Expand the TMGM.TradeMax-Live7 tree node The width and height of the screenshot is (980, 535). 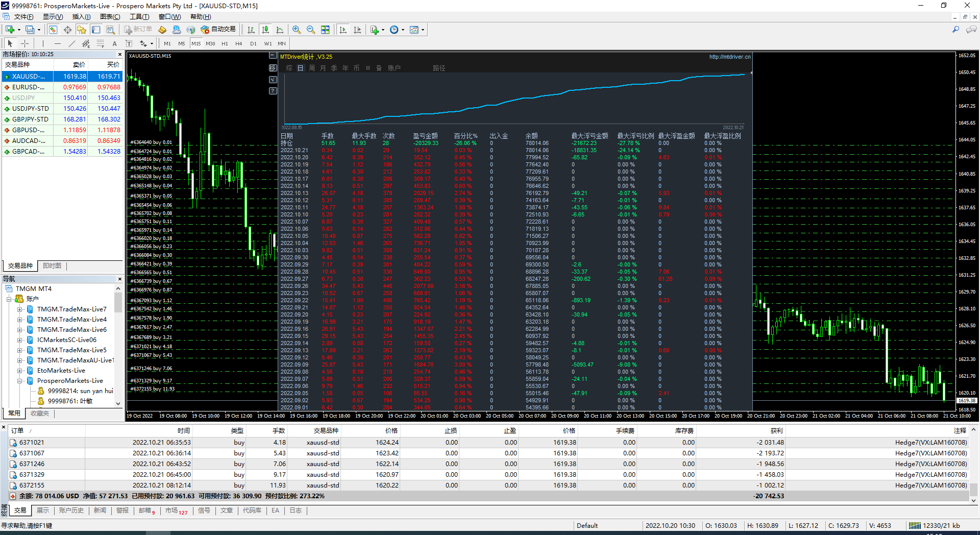(19, 309)
